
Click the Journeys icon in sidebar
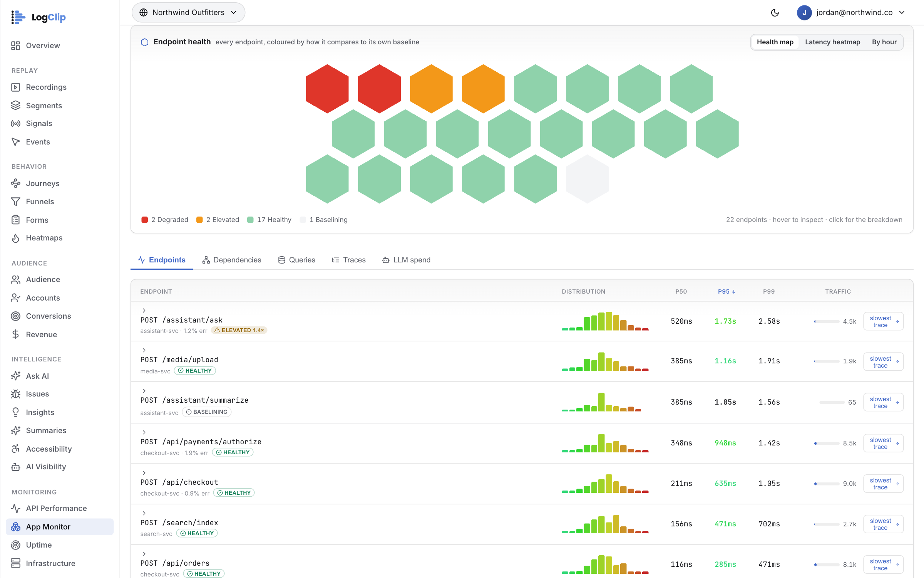(x=15, y=183)
